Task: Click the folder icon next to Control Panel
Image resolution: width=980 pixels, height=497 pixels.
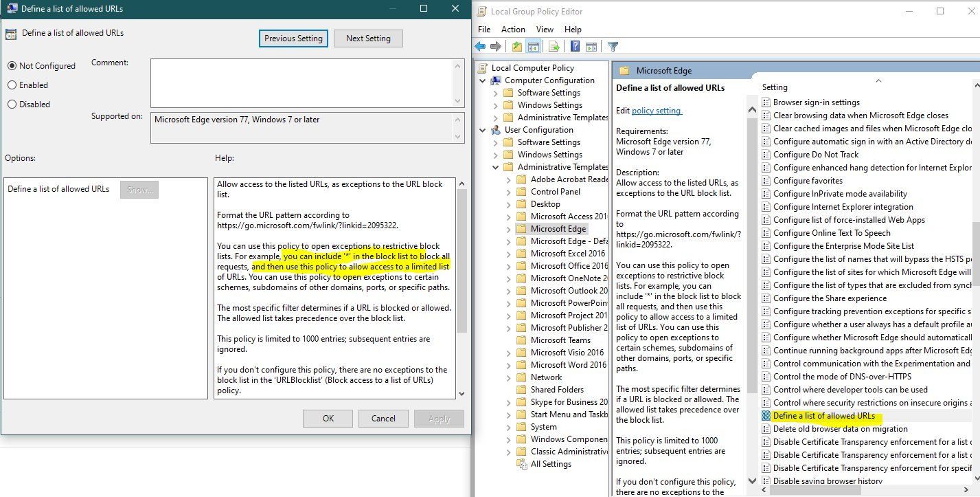Action: (521, 192)
